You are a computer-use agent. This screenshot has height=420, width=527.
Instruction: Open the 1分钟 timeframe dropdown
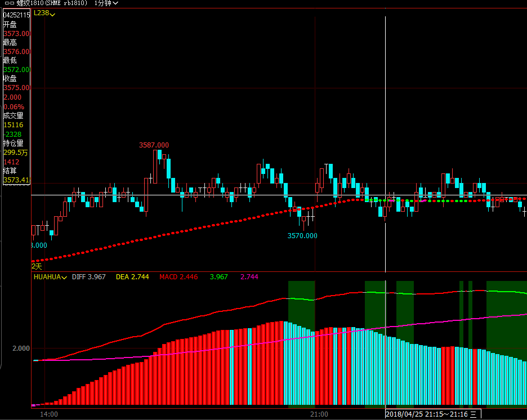point(106,3)
